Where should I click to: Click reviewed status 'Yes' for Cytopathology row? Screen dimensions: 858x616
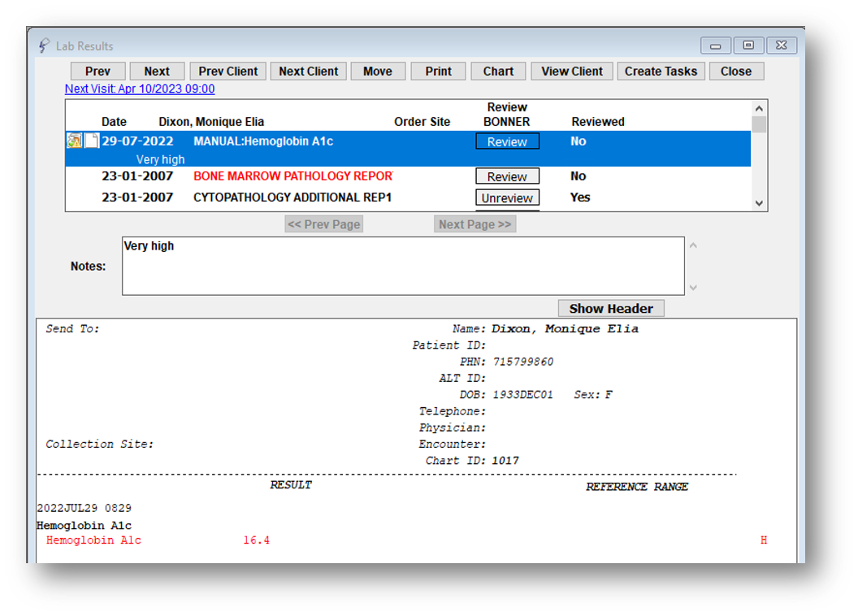(580, 197)
